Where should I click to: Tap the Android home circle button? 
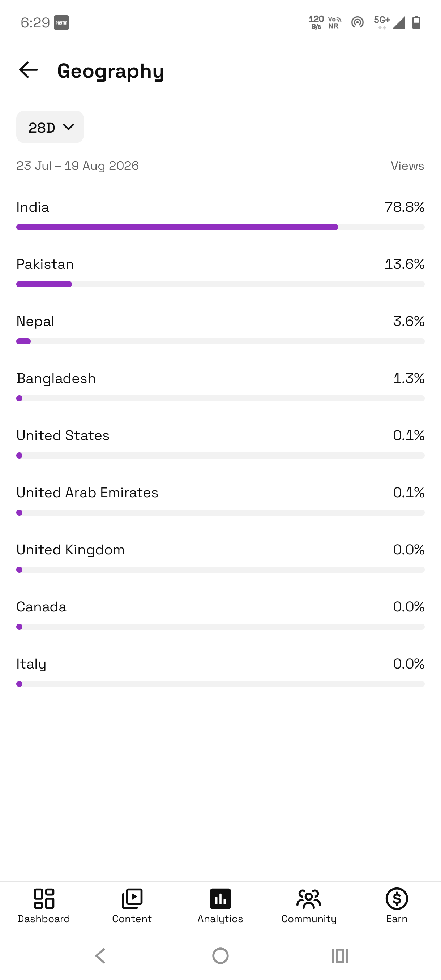tap(220, 955)
